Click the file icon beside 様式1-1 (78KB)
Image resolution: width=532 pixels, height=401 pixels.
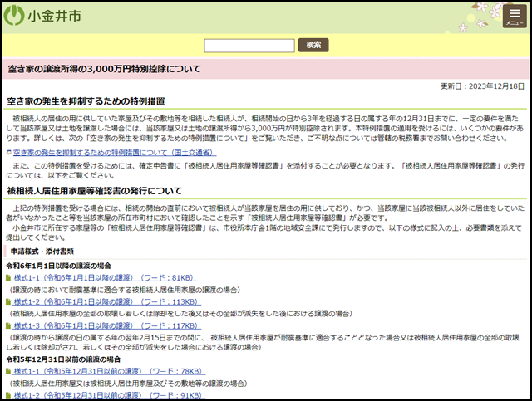[8, 371]
